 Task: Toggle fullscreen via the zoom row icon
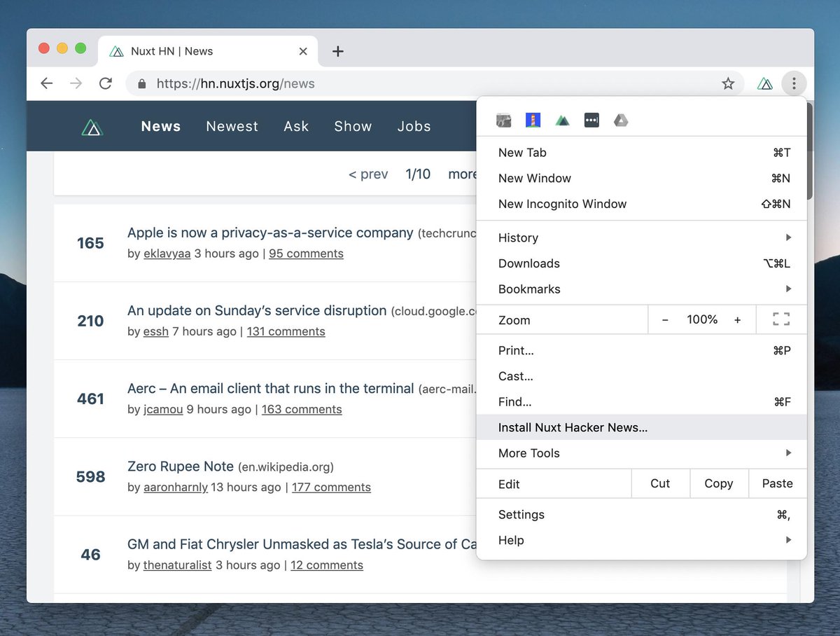tap(781, 320)
